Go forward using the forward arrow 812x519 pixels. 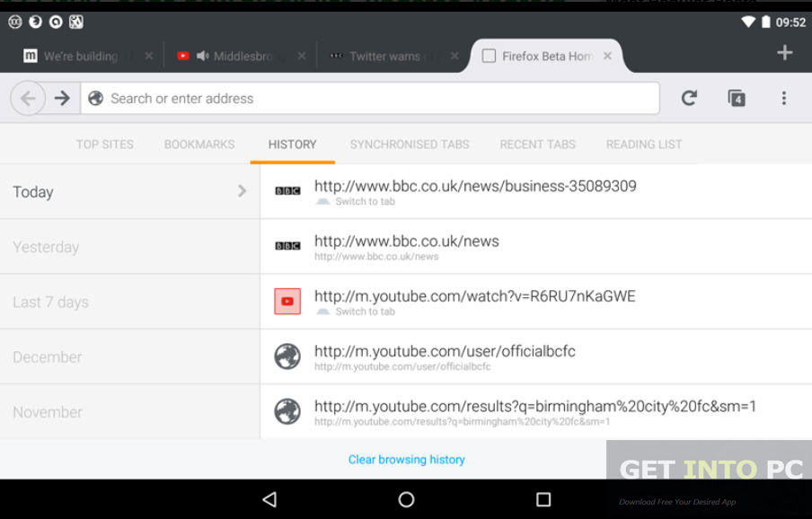click(x=62, y=98)
